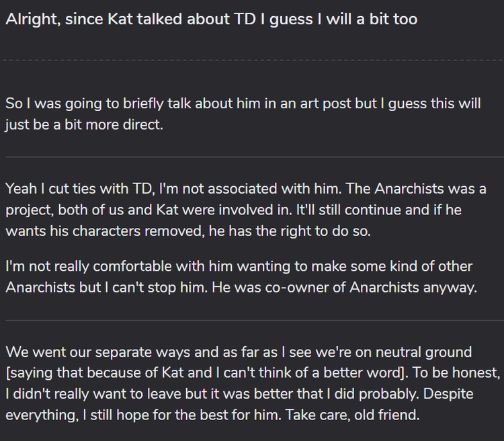Click the words "neutral ground"
Image resolution: width=504 pixels, height=441 pixels.
pos(423,352)
